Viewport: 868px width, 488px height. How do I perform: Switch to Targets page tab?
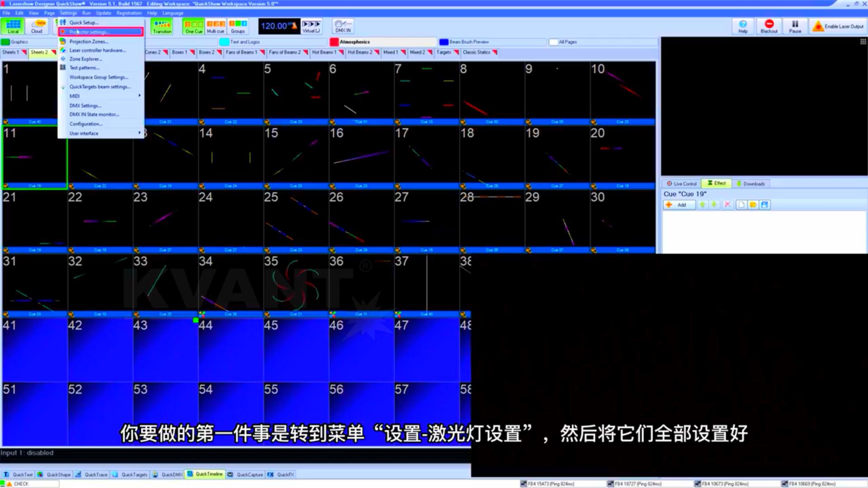click(447, 52)
